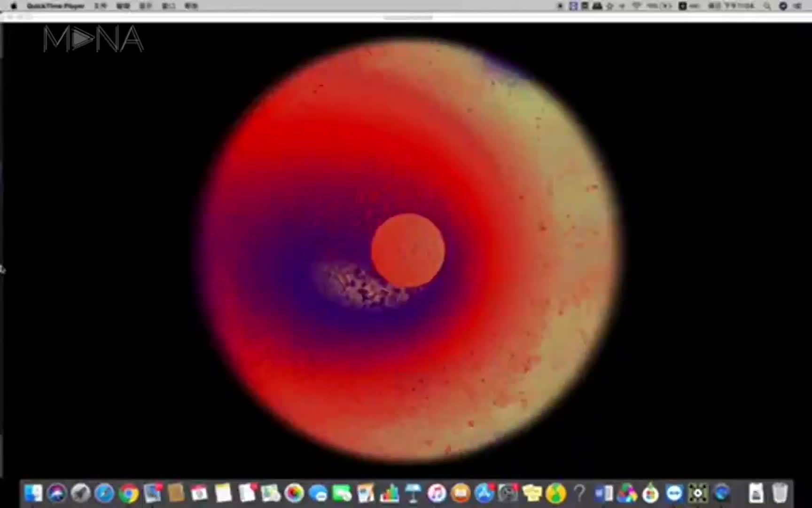
Task: Open Notification Center icon at far right
Action: pyautogui.click(x=798, y=6)
